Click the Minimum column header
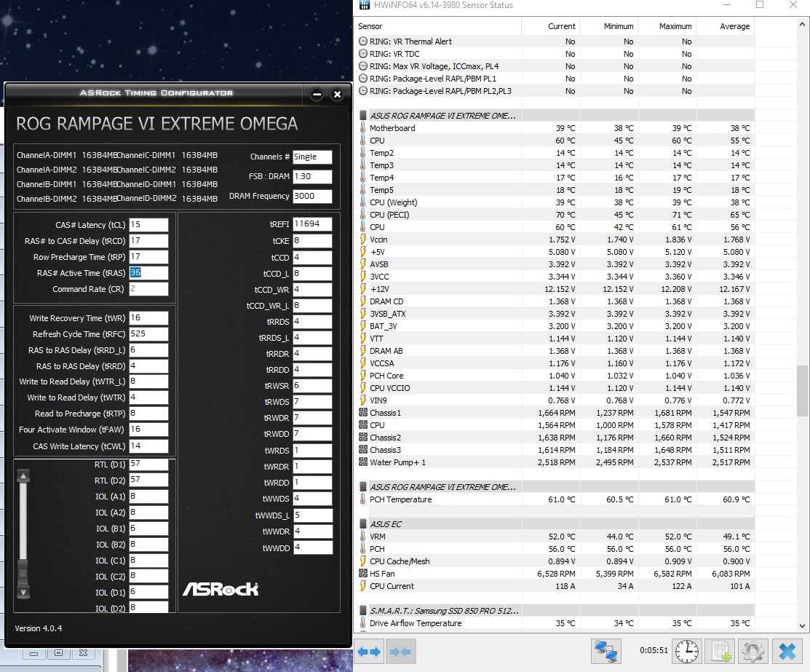This screenshot has width=810, height=672. click(x=609, y=26)
